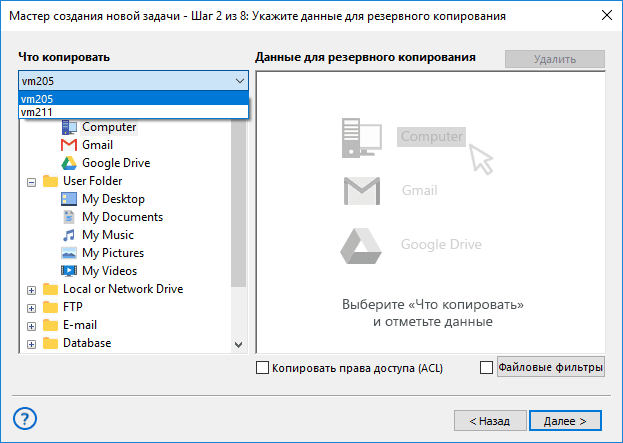This screenshot has height=443, width=623.
Task: Expand the Database tree node
Action: click(32, 344)
